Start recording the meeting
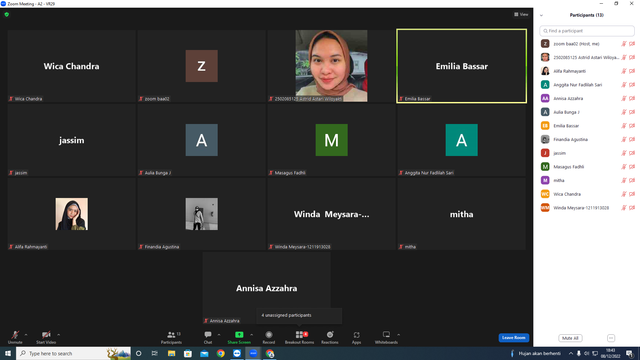Screen dimensions: 640x360 pyautogui.click(x=269, y=337)
